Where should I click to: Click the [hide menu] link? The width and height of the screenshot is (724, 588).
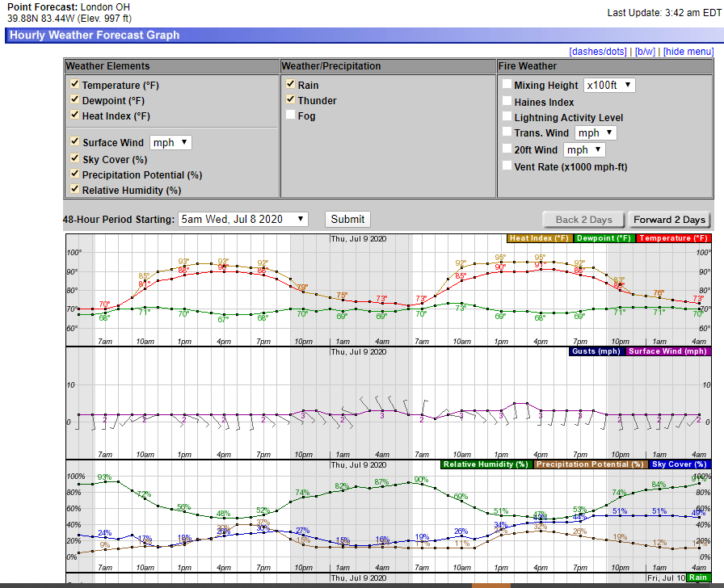coord(689,52)
